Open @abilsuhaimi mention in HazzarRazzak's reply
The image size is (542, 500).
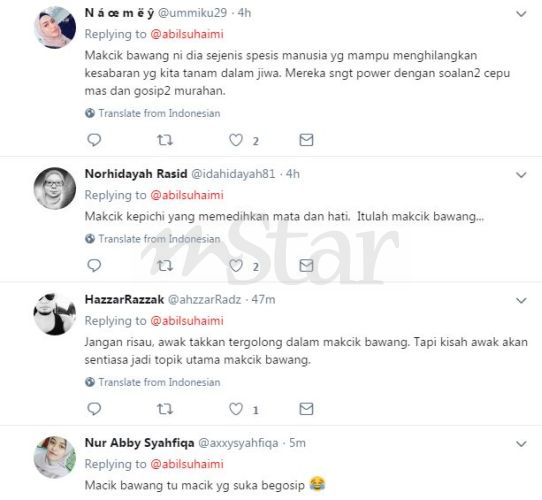(x=187, y=321)
